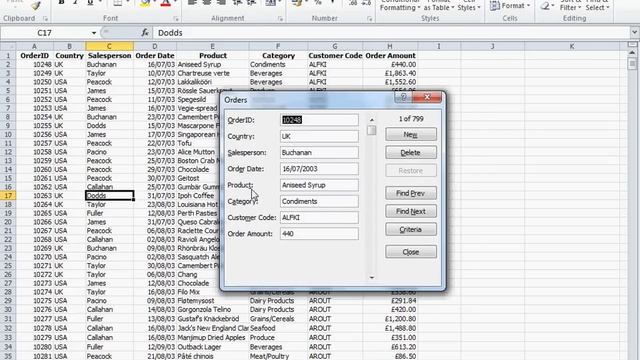
Task: Close the Orders dialog with the red X
Action: 427,97
